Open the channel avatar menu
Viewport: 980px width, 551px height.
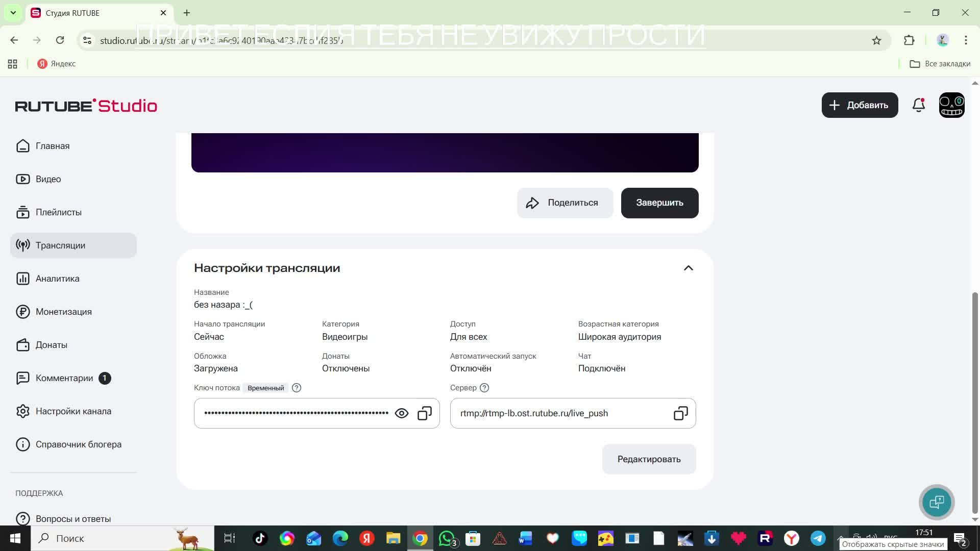click(951, 105)
